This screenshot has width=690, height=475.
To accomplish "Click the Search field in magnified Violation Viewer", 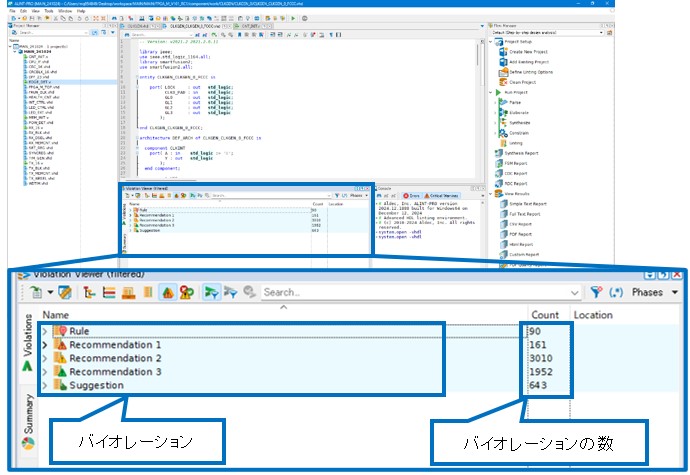I will [x=420, y=292].
